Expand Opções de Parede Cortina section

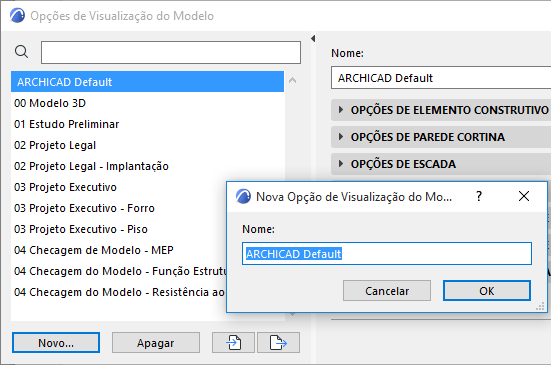coord(341,137)
